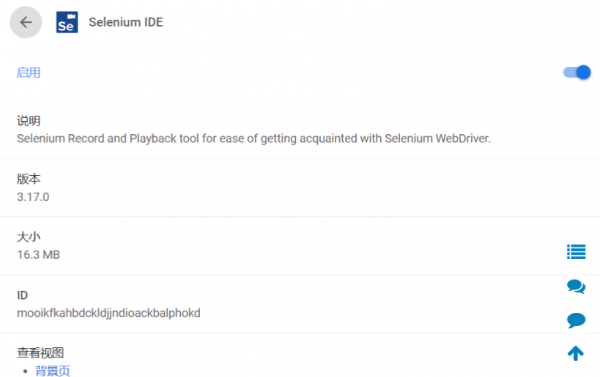Open the blue list menu icon
The image size is (600, 377).
(x=576, y=251)
